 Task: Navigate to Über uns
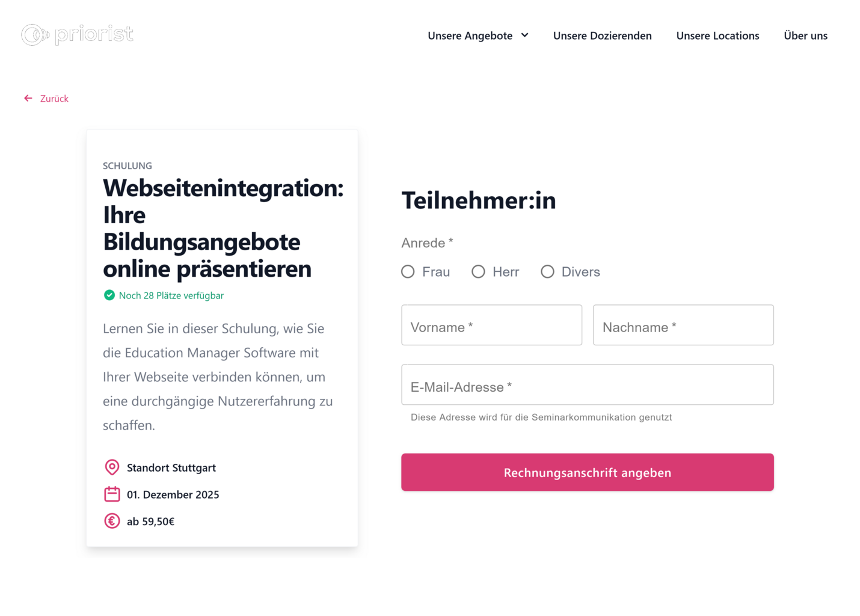(x=805, y=35)
